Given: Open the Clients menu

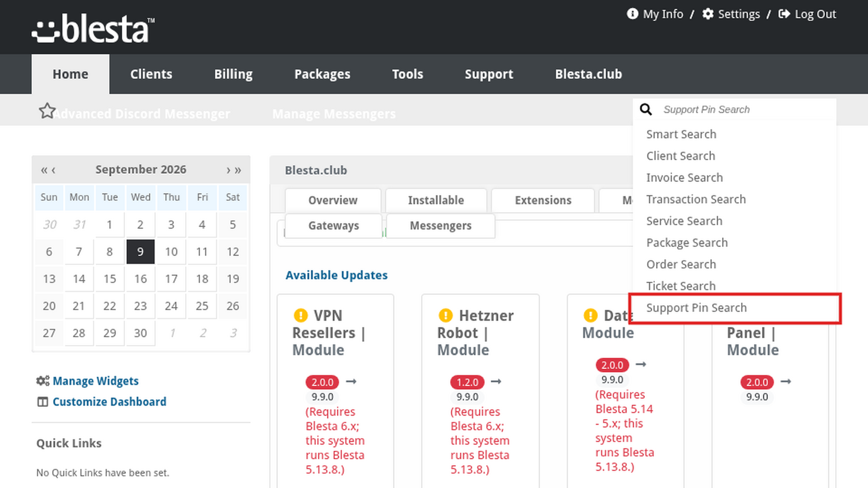Looking at the screenshot, I should (151, 74).
